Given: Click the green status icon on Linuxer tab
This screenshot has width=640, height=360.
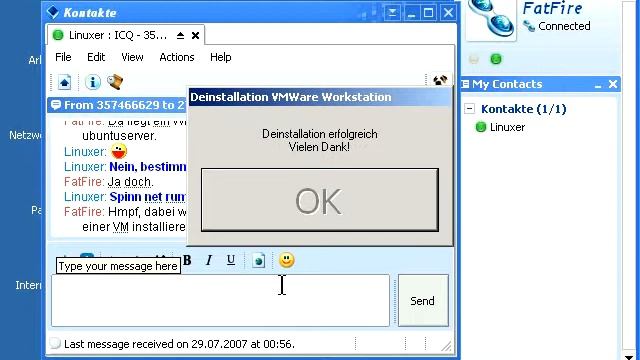Looking at the screenshot, I should click(58, 35).
